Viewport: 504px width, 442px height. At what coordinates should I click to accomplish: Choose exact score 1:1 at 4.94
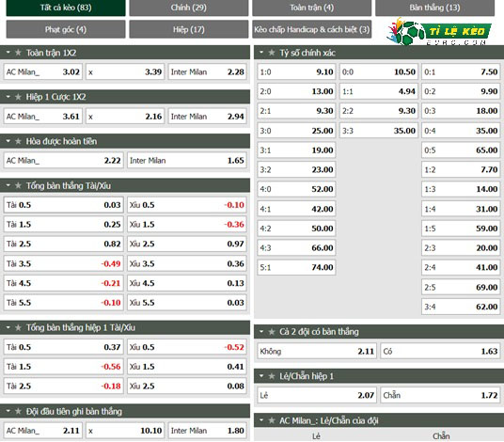click(x=379, y=91)
